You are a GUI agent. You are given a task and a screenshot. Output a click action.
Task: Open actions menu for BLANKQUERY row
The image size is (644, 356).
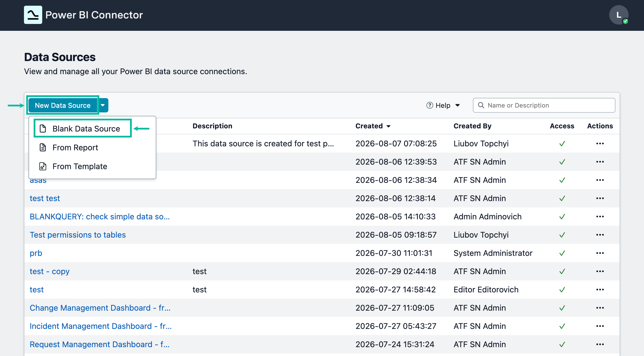click(600, 217)
